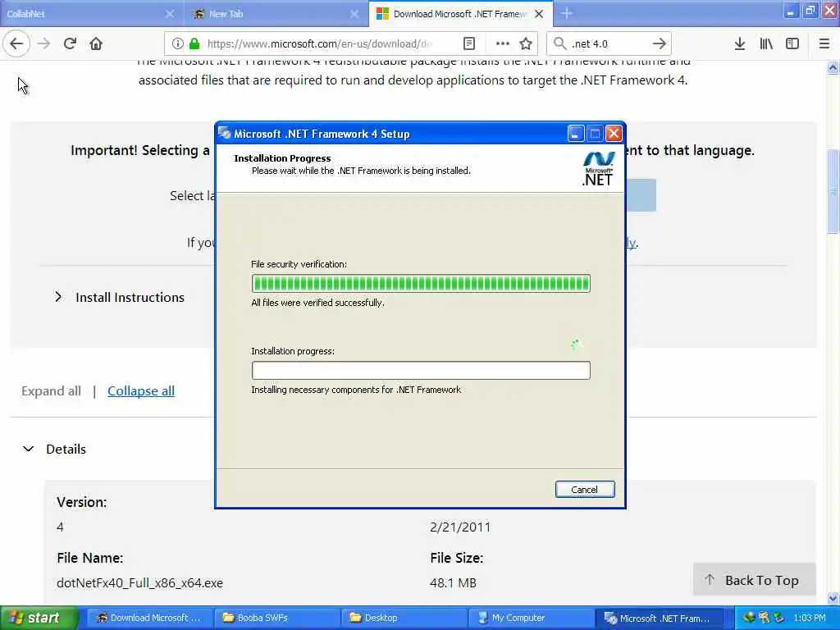Screen dimensions: 840x630
Task: Toggle the browser sidebar icon
Action: click(792, 43)
